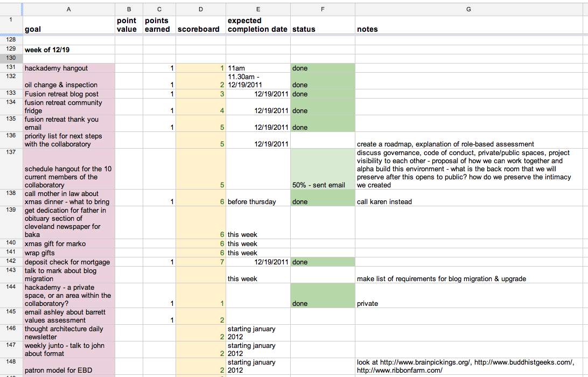
Task: Select the 'deposit check for mortgage' cell
Action: [x=68, y=262]
